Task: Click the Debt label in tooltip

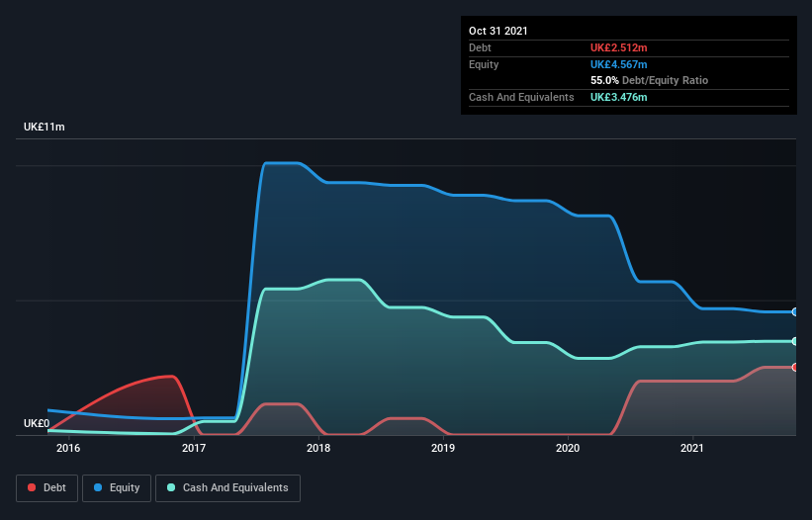Action: point(480,47)
